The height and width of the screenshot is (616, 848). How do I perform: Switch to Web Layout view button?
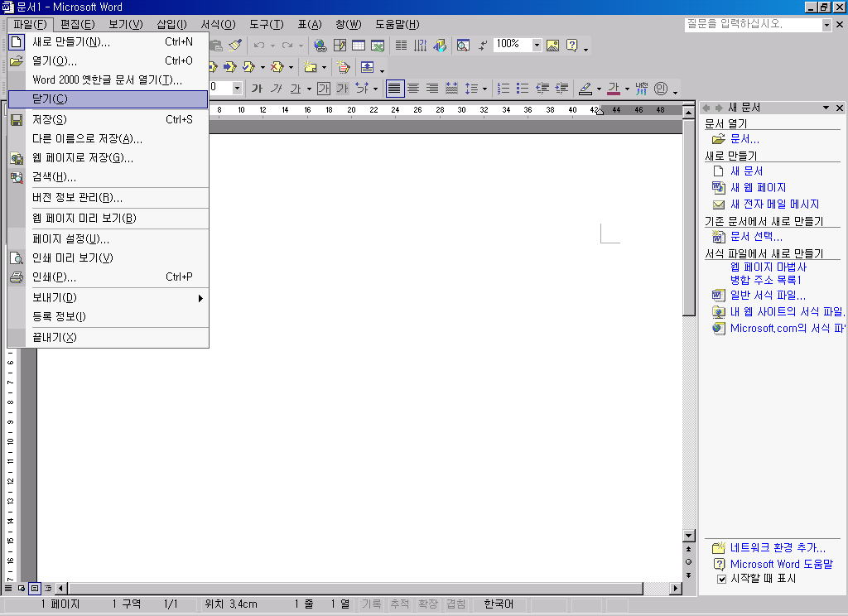[x=21, y=588]
